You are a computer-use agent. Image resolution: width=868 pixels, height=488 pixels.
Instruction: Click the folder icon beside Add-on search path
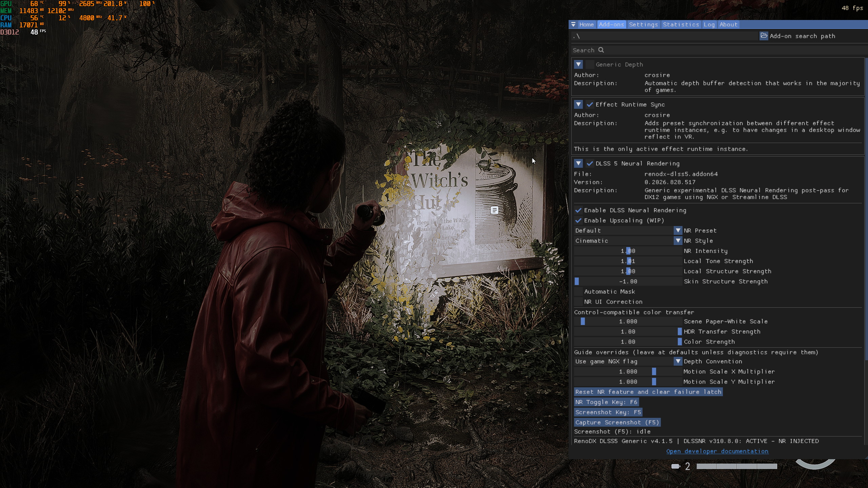tap(764, 36)
